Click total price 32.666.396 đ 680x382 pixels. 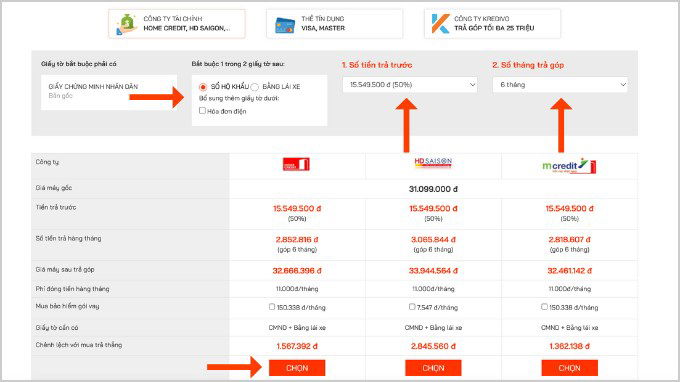(x=297, y=271)
